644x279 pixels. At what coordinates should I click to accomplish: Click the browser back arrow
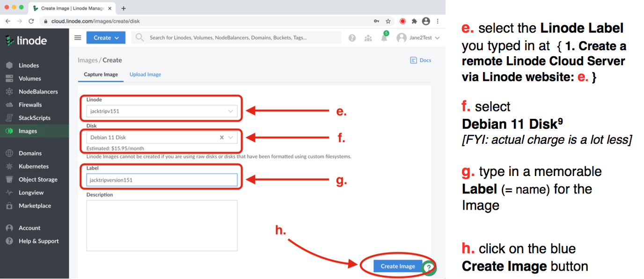(8, 21)
